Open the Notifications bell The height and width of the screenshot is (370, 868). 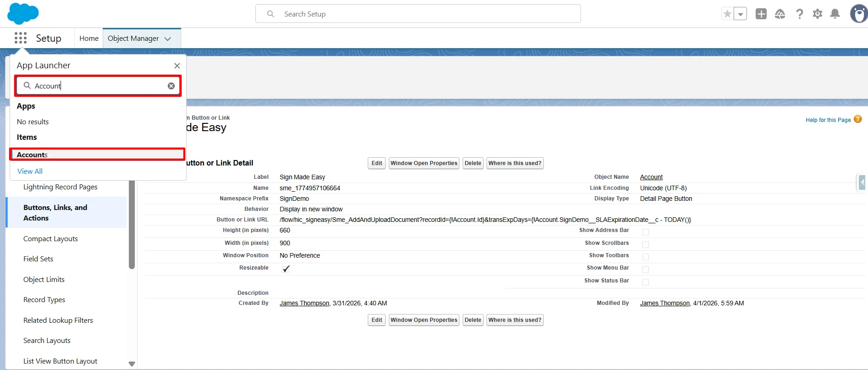click(x=835, y=14)
